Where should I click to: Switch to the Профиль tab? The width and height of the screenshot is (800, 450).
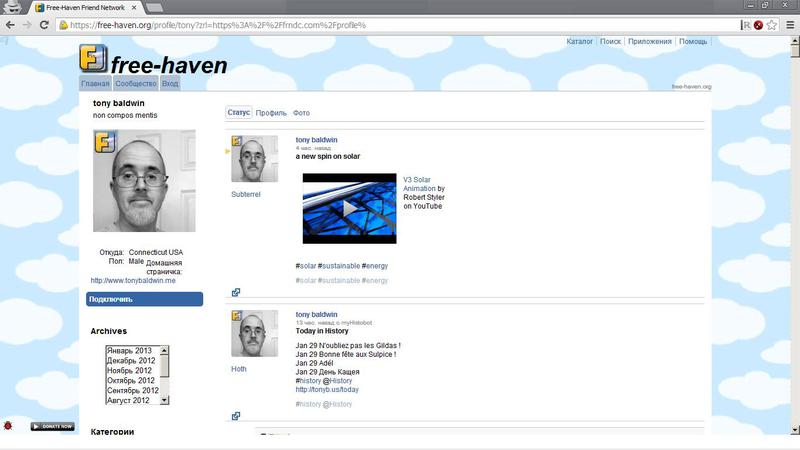tap(271, 113)
